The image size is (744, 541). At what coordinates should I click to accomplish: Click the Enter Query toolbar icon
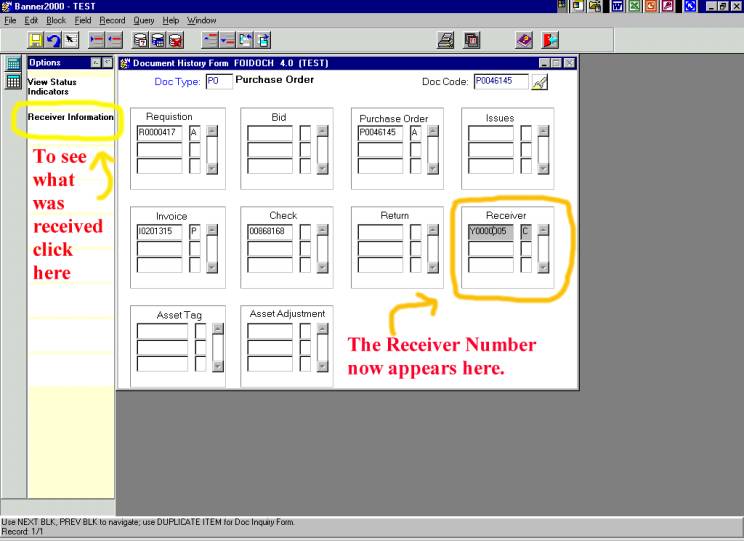coord(141,41)
